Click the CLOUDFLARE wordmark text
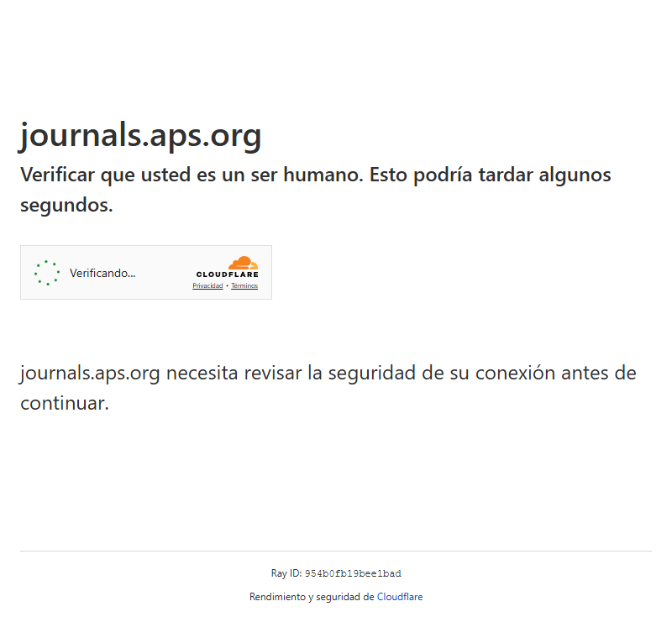 click(x=227, y=275)
